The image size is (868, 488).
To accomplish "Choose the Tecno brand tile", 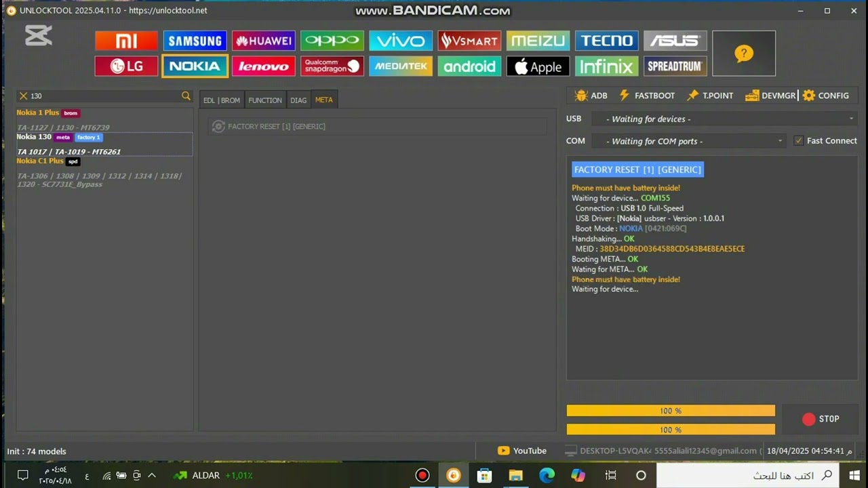I will [x=606, y=41].
